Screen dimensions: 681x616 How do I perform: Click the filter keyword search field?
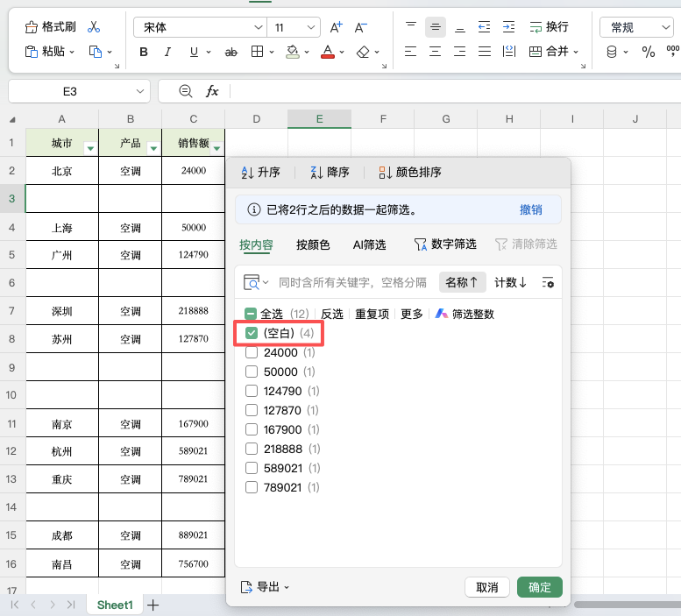click(x=352, y=283)
